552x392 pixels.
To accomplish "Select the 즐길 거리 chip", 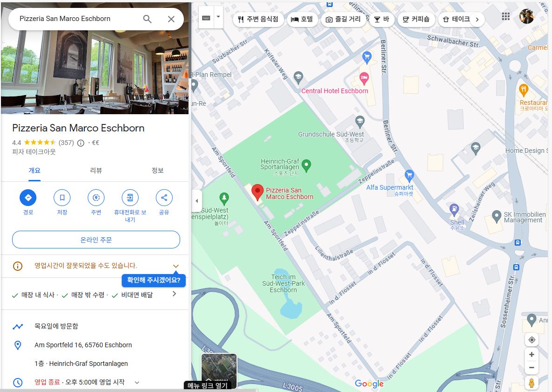I will click(x=343, y=19).
